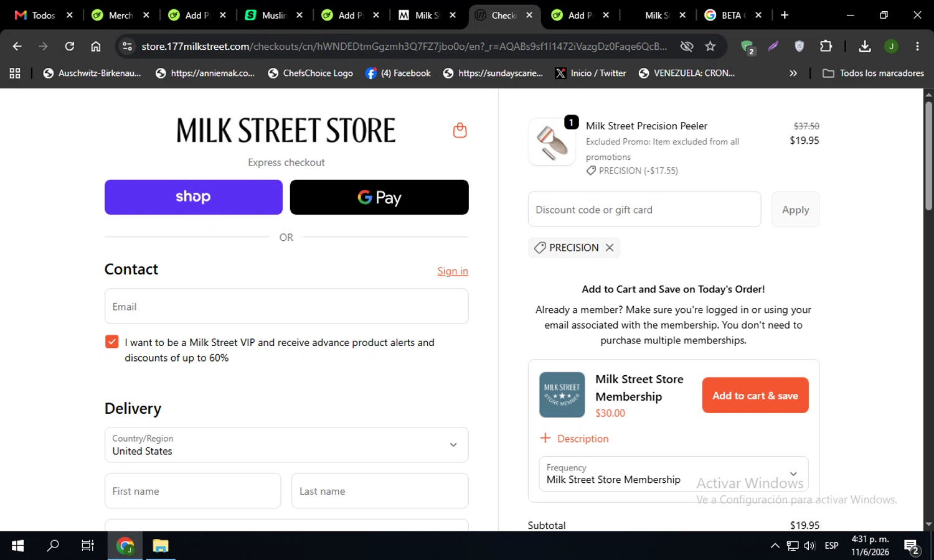The height and width of the screenshot is (560, 934).
Task: Click the Discount code or gift card field
Action: pos(644,210)
